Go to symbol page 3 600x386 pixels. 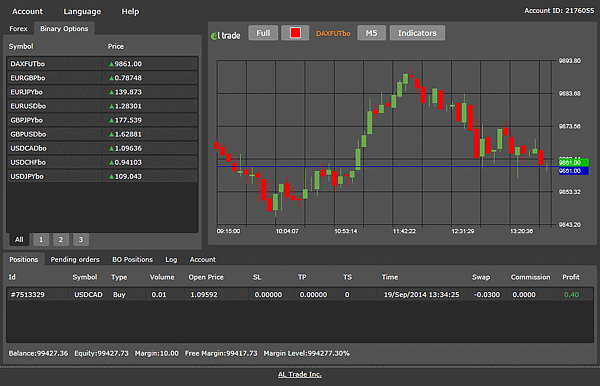pos(81,239)
